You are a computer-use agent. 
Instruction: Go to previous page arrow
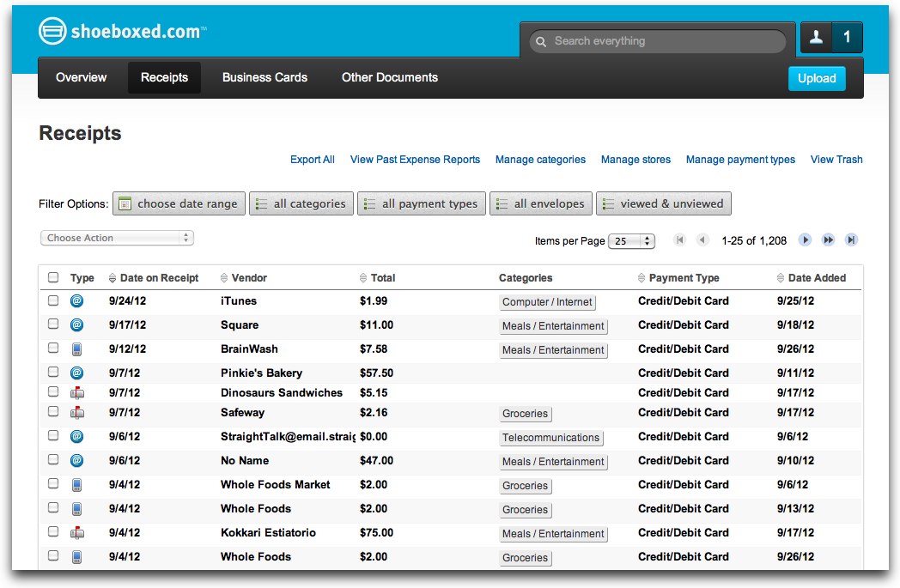702,239
